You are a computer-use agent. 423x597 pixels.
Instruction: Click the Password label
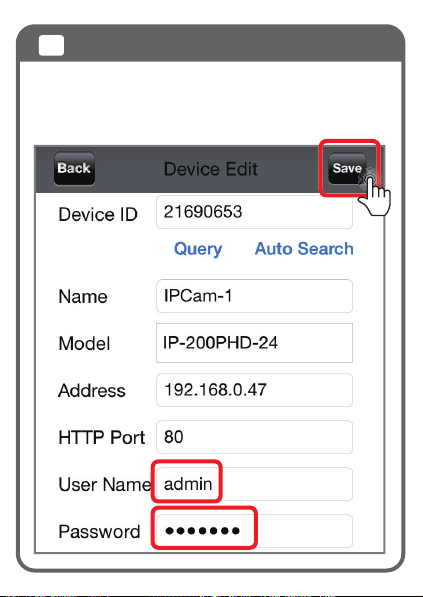(x=99, y=532)
